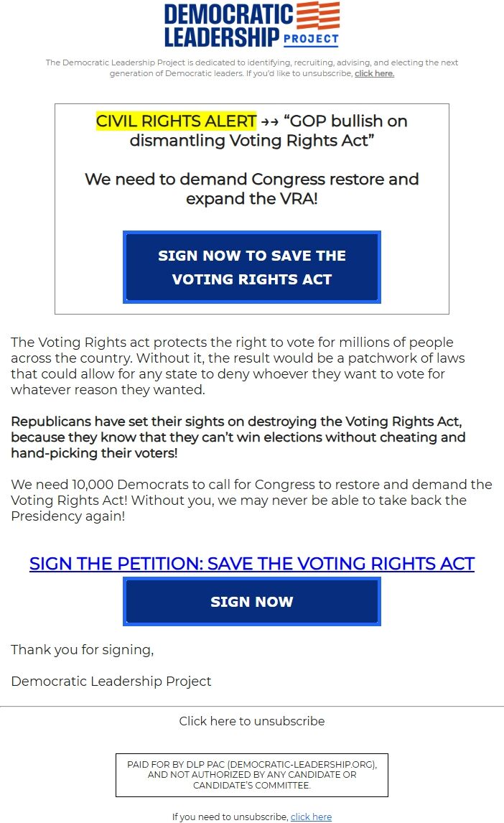This screenshot has height=823, width=504.
Task: Click the Democratic Leadership wordmark in the header
Action: (228, 25)
